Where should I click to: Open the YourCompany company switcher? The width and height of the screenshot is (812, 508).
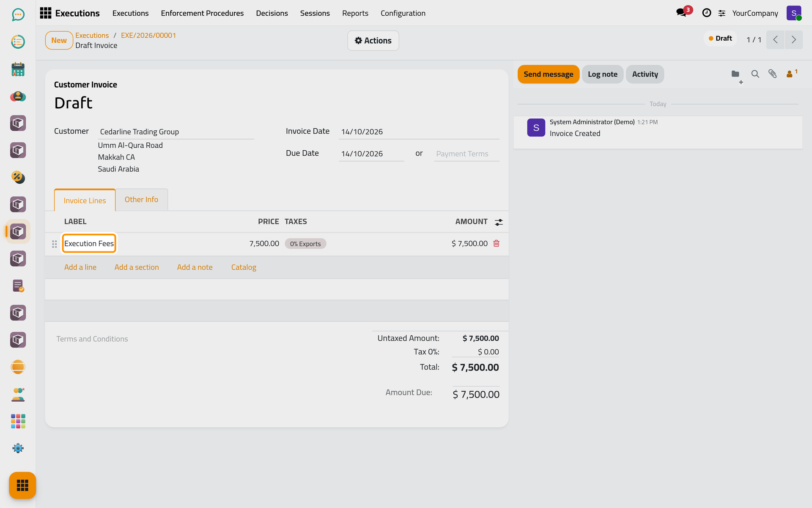(x=755, y=13)
